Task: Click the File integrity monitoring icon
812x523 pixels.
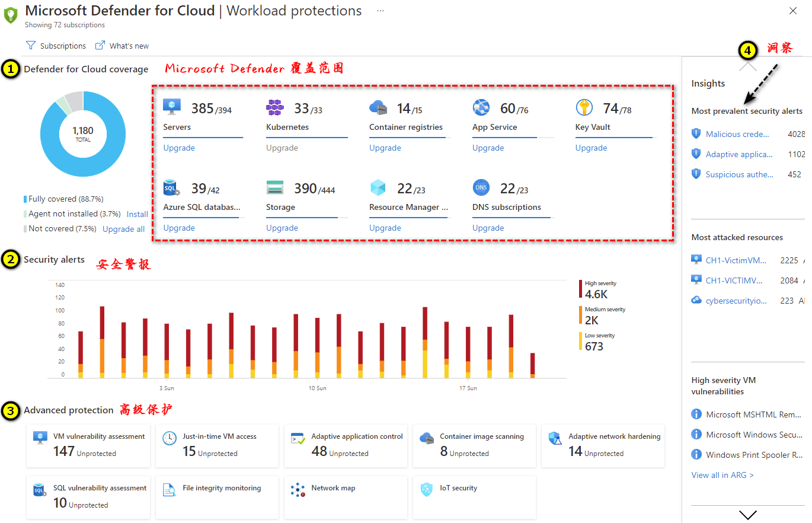Action: click(x=170, y=490)
